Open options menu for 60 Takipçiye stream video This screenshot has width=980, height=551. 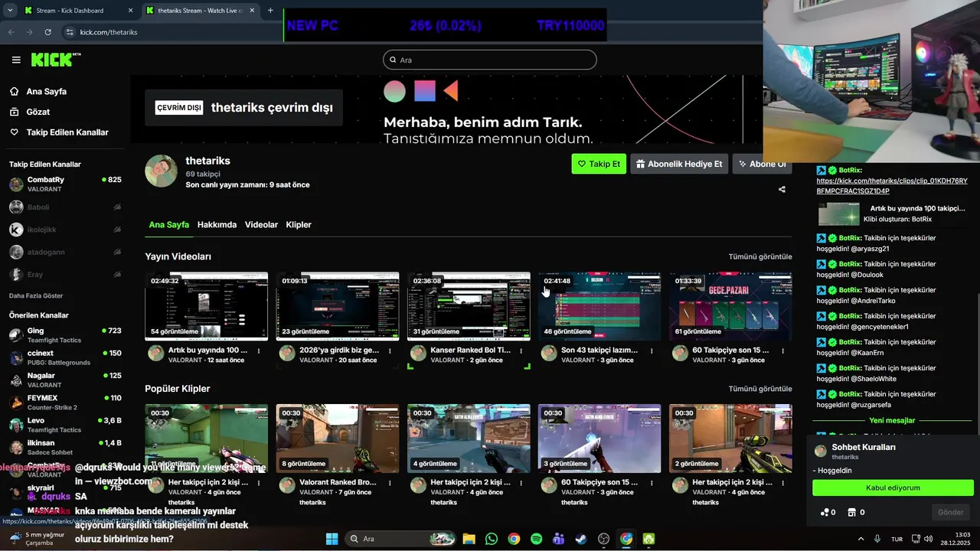coord(782,350)
